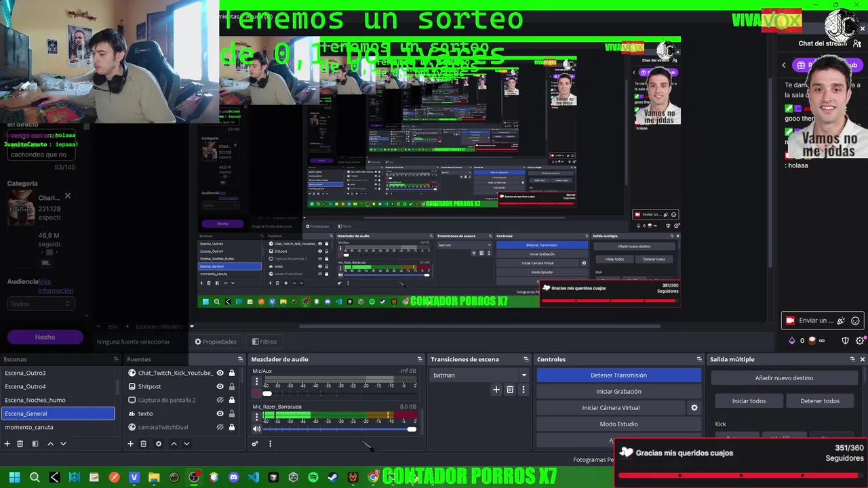Open scene filters icon in Escenas toolbar
Screen dimensions: 868x488
click(x=35, y=444)
